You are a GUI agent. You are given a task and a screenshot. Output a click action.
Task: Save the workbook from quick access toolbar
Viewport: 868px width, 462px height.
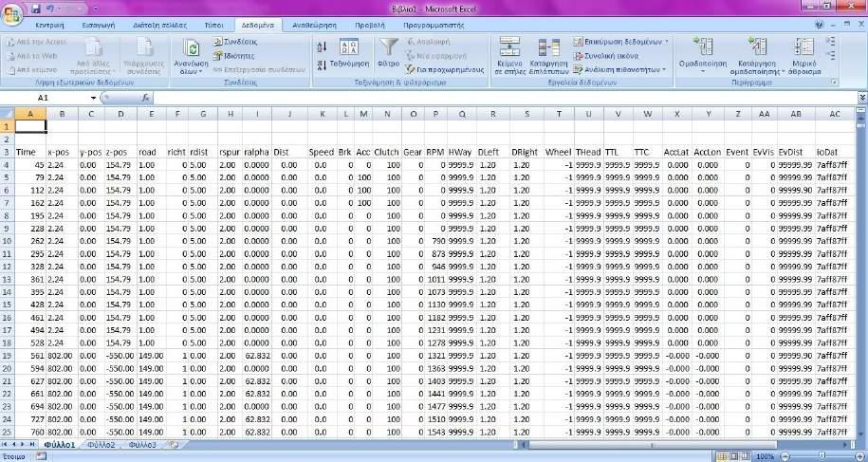click(36, 9)
